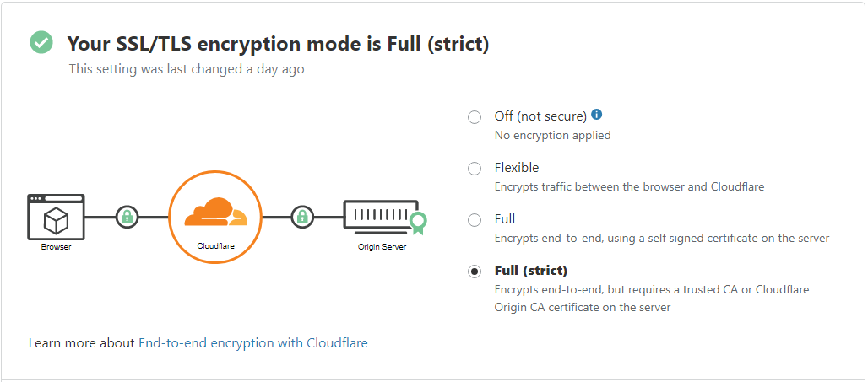Click the Browser window icon in diagram
868x382 pixels.
(x=56, y=217)
